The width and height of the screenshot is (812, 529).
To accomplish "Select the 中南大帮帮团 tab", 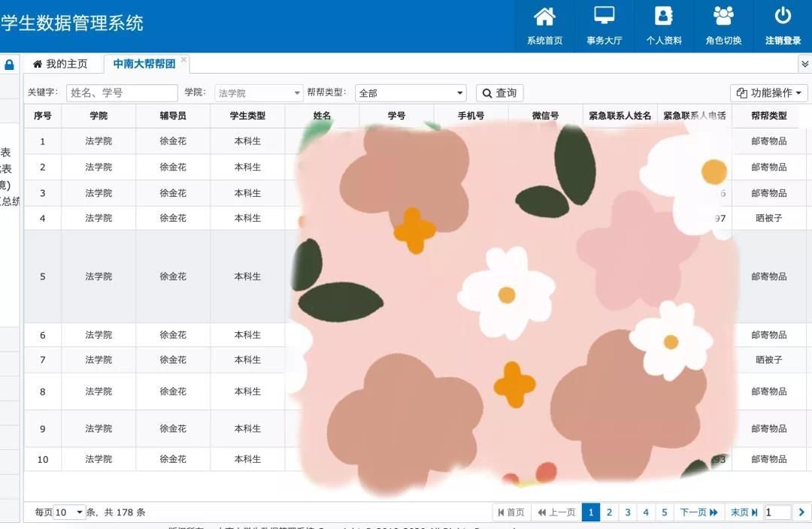I will click(x=144, y=65).
